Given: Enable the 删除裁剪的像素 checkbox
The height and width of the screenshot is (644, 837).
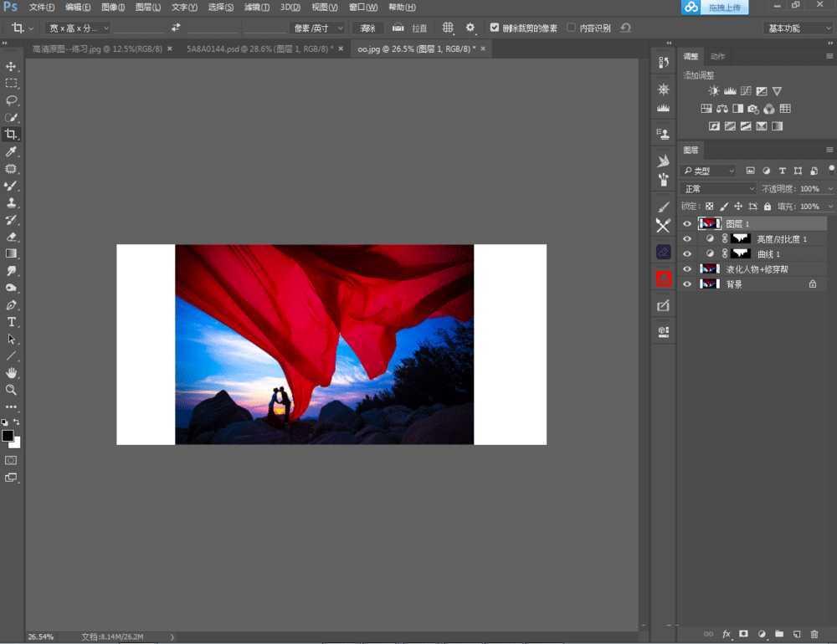Looking at the screenshot, I should 496,28.
